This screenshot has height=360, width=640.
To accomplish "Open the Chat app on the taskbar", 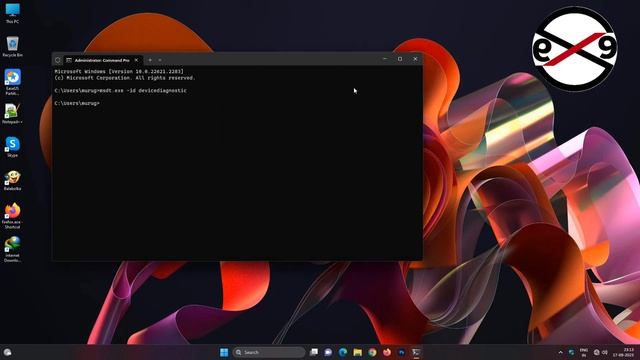I will tap(328, 352).
